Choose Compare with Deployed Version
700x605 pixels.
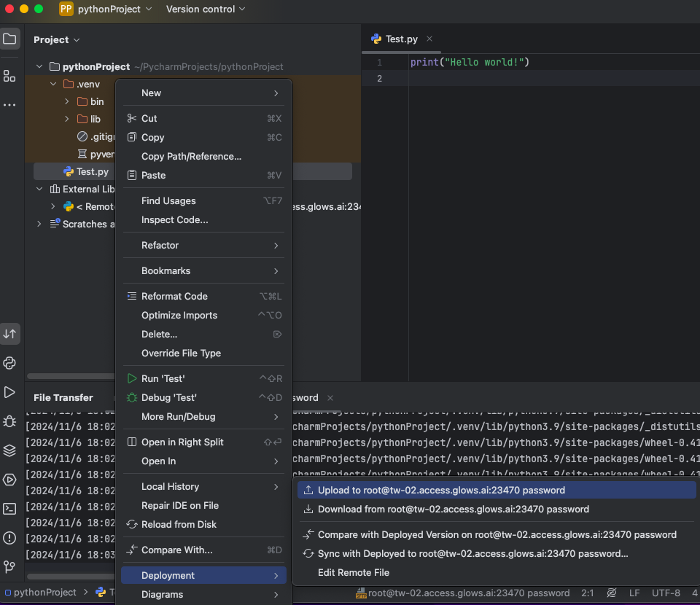pos(497,534)
